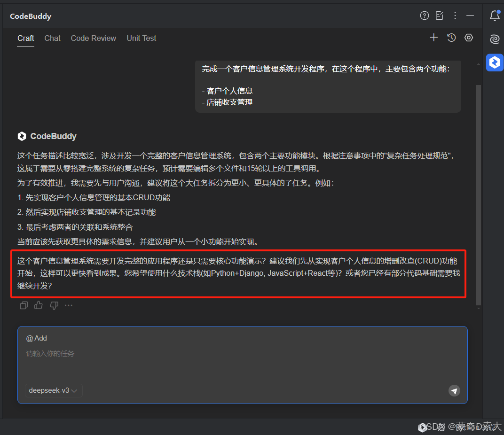The height and width of the screenshot is (435, 504).
Task: Open the notifications bell icon
Action: tap(495, 16)
